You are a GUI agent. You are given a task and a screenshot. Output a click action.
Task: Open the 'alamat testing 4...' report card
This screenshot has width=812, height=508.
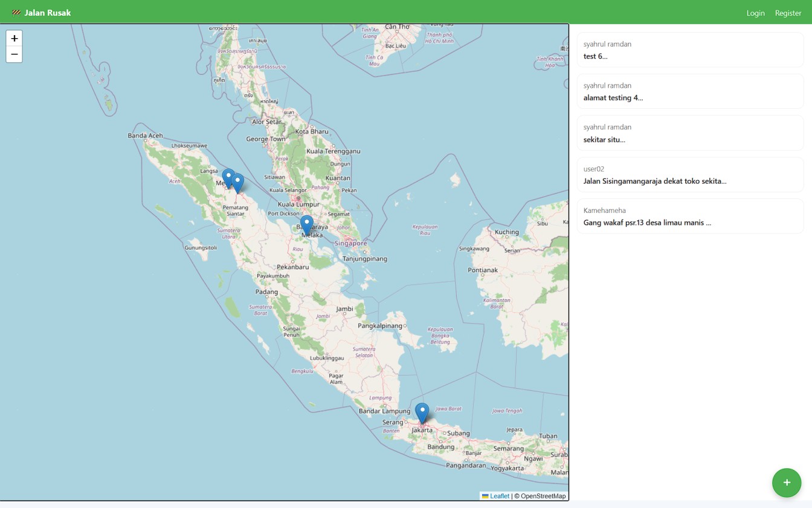tap(690, 91)
